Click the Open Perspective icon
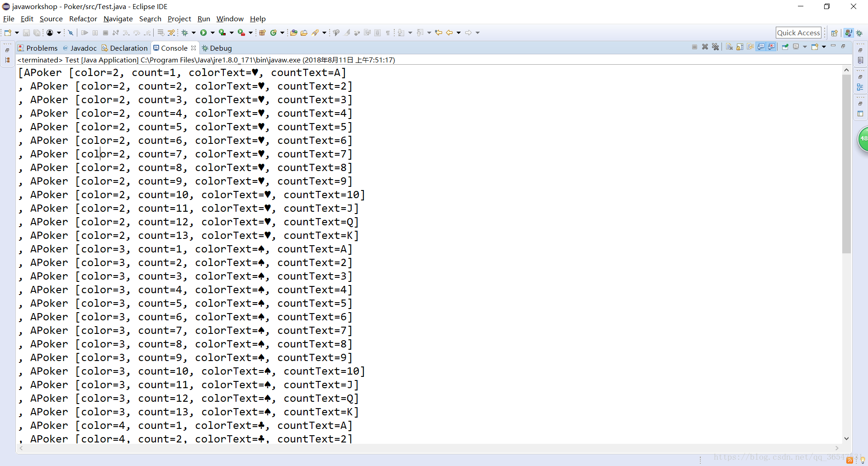This screenshot has height=466, width=868. pyautogui.click(x=835, y=33)
